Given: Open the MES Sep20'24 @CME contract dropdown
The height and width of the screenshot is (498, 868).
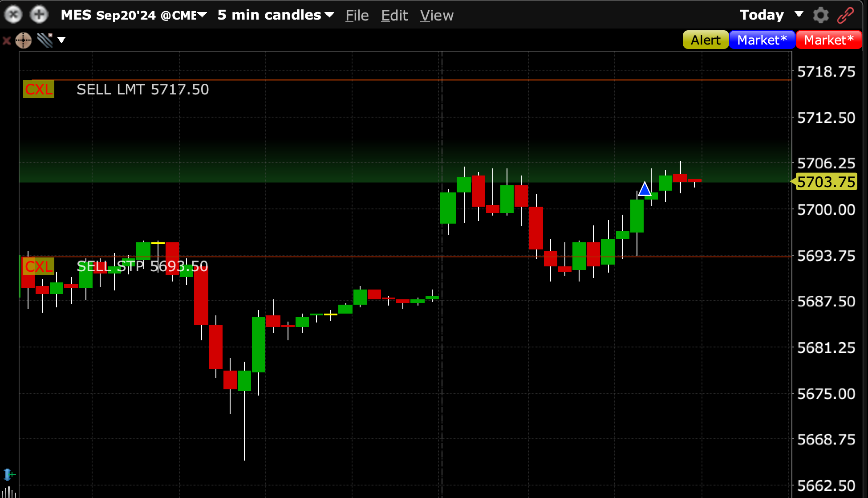Looking at the screenshot, I should tap(134, 15).
